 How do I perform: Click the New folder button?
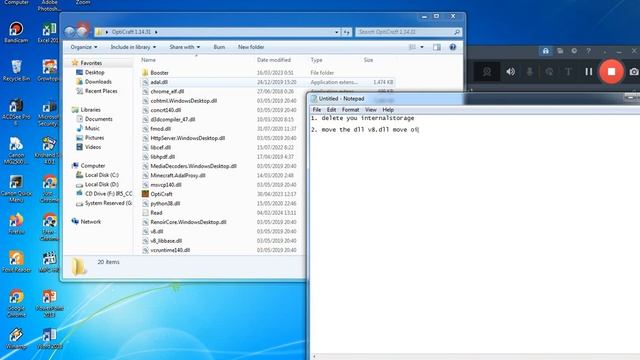coord(251,47)
